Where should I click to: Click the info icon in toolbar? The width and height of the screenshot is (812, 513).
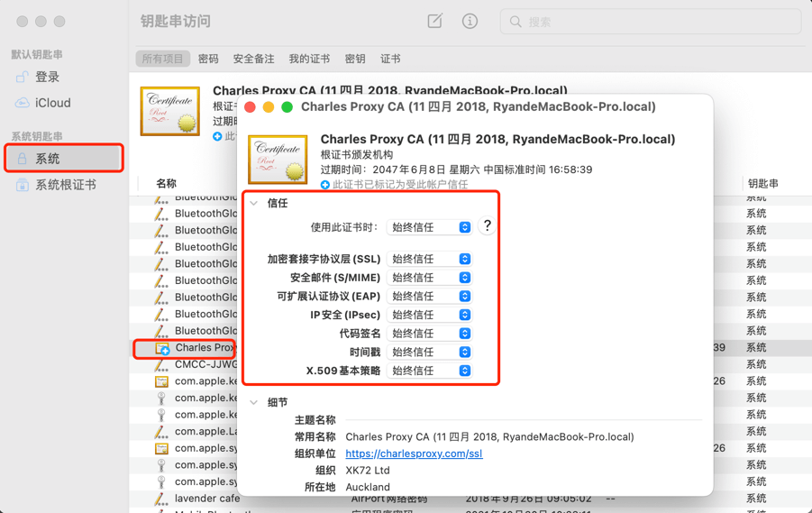click(x=470, y=21)
